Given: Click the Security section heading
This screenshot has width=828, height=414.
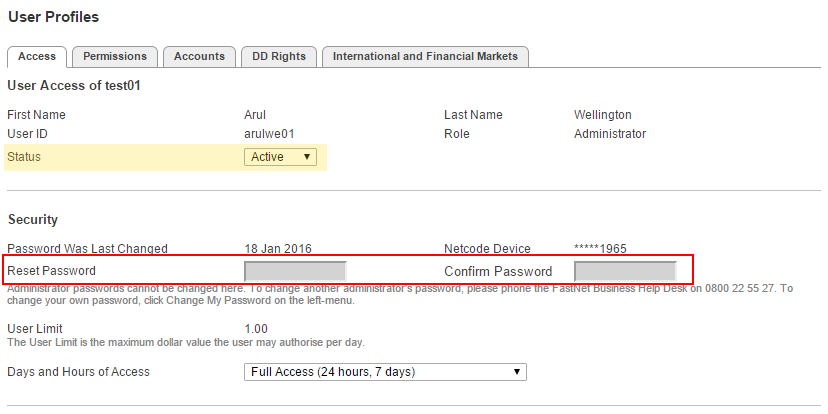Looking at the screenshot, I should pyautogui.click(x=33, y=219).
